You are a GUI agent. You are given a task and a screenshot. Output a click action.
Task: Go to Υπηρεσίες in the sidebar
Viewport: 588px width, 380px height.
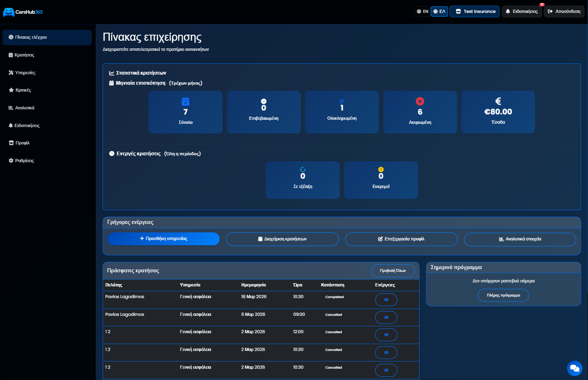coord(25,73)
